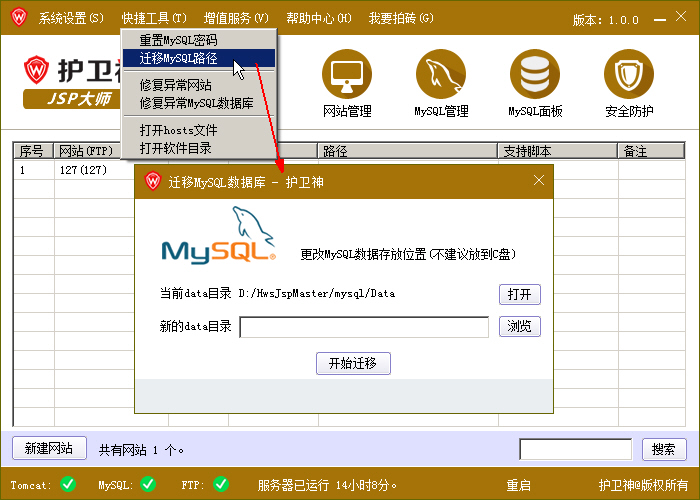Click the shield icon in the 迁移MySQL数据库 dialog title
This screenshot has height=500, width=700.
point(153,181)
